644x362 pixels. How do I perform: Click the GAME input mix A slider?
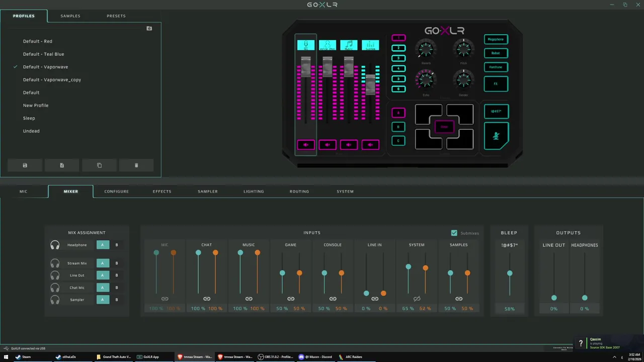click(282, 273)
